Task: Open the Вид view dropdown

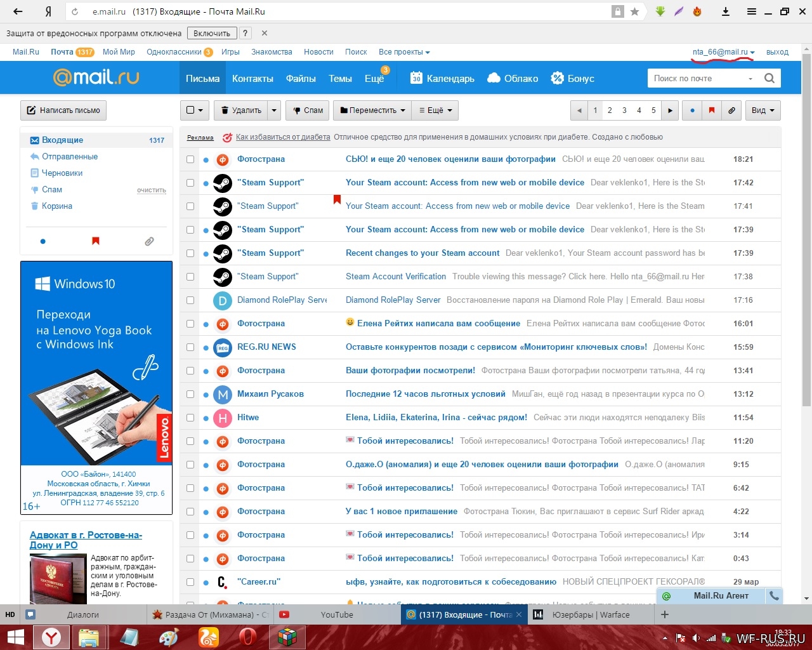Action: coord(763,110)
